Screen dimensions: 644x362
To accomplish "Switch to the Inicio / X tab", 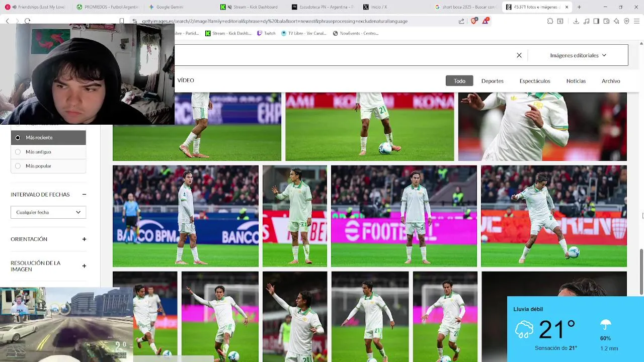I will point(375,7).
